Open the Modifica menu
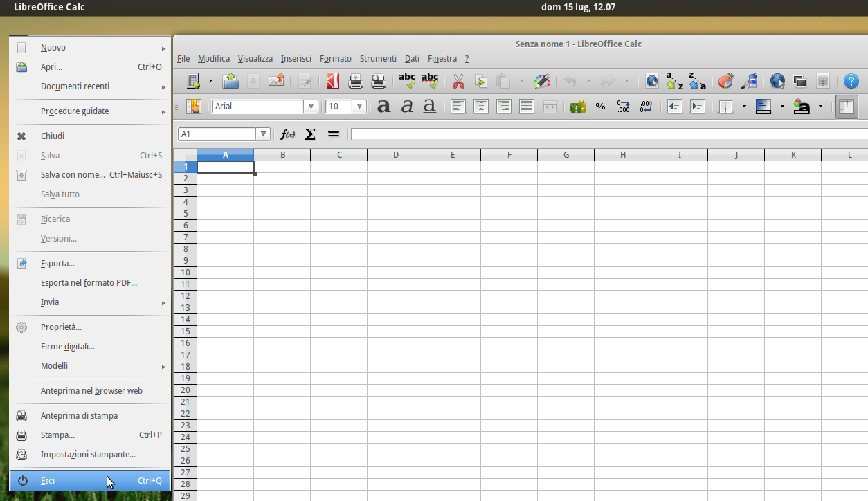The height and width of the screenshot is (501, 868). 214,59
